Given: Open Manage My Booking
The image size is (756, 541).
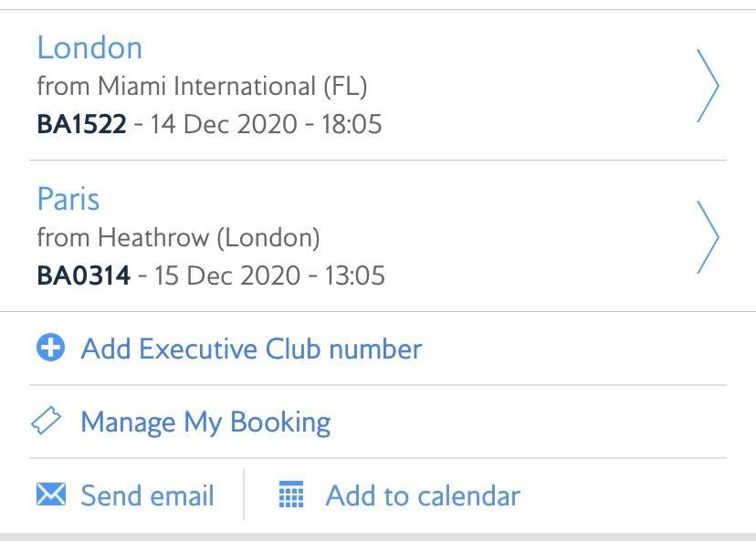Looking at the screenshot, I should pos(205,422).
